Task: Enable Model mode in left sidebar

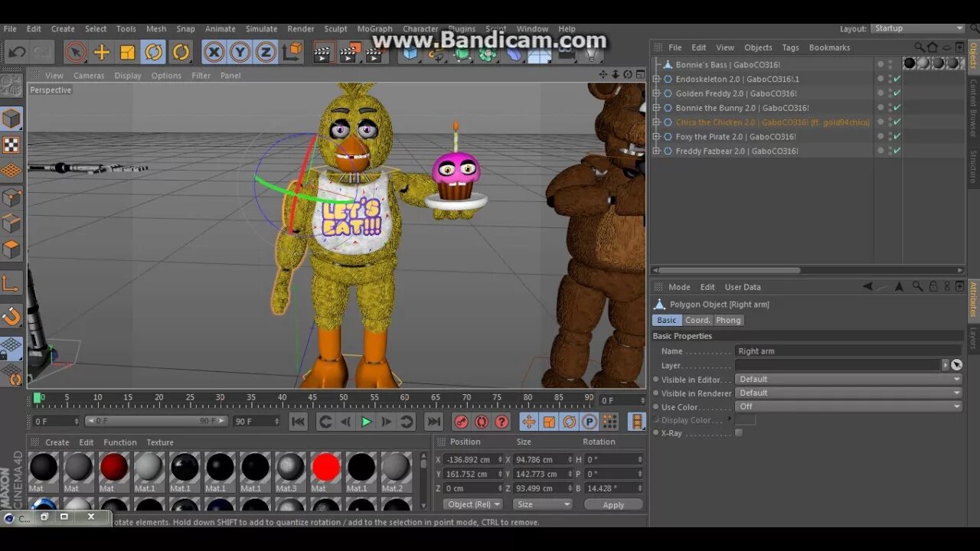Action: coord(11,119)
